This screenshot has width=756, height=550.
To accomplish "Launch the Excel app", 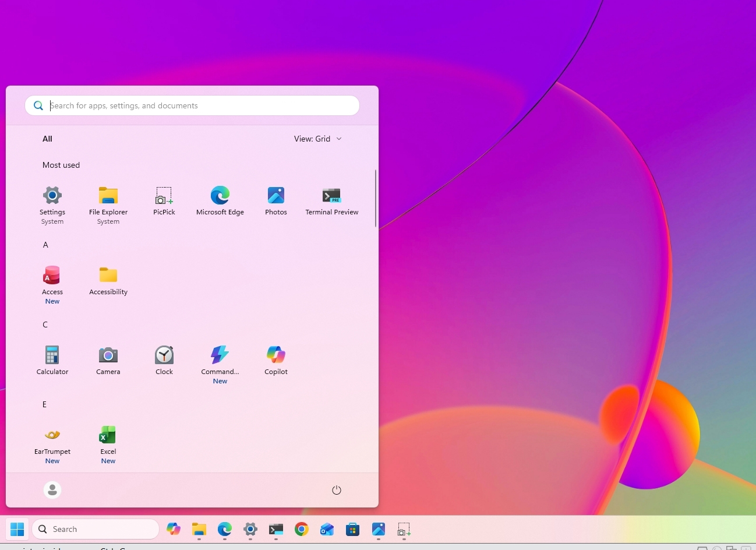I will (x=108, y=445).
